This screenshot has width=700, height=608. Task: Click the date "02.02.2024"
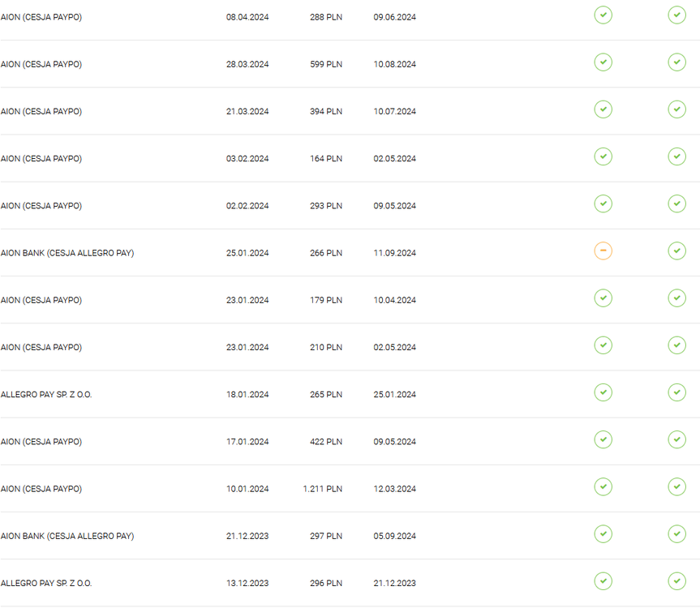(247, 206)
